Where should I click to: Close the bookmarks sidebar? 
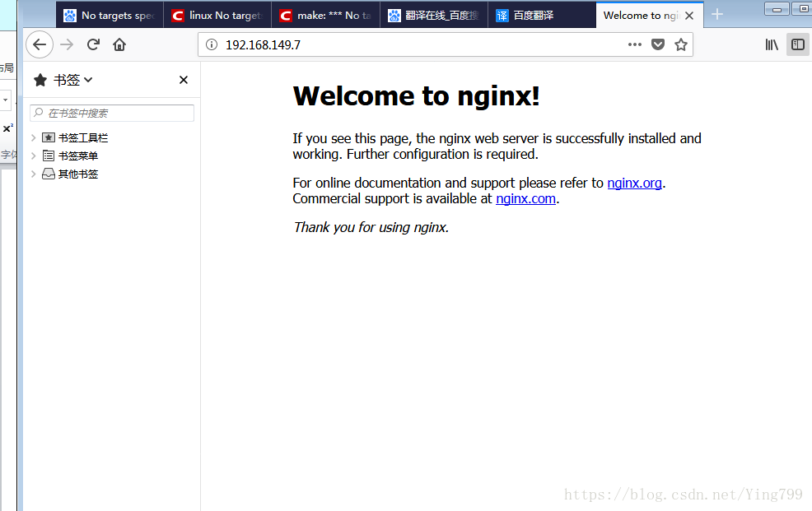coord(184,80)
